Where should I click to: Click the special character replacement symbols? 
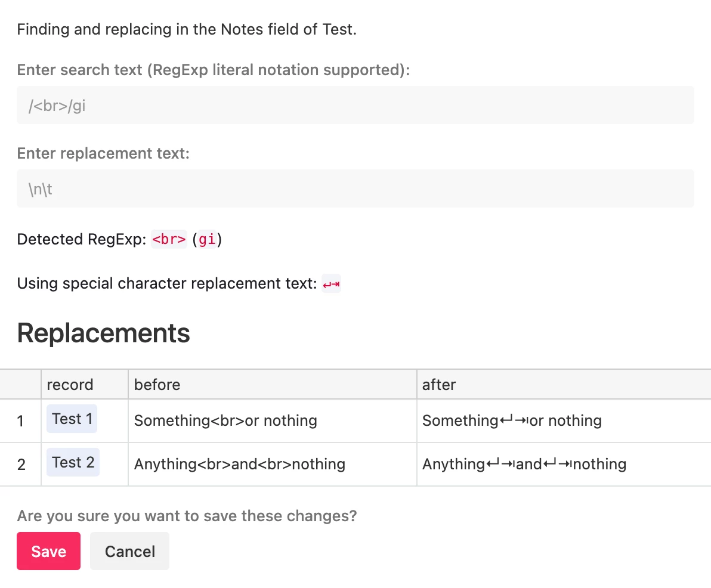pos(331,284)
